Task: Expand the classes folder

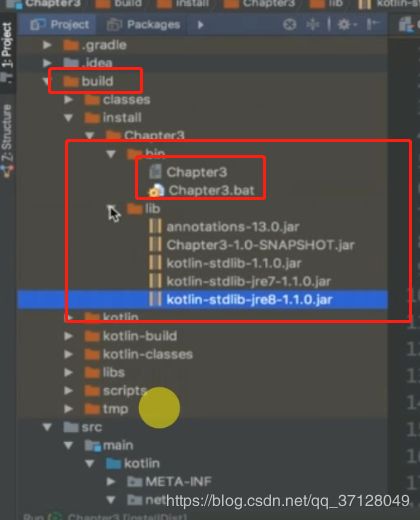Action: [68, 99]
